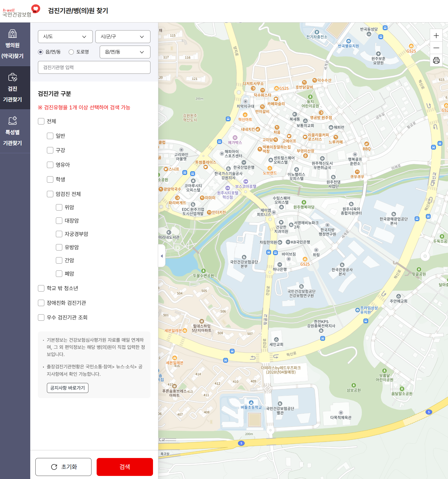This screenshot has height=479, width=448.
Task: Check the 간암 checkbox
Action: tap(59, 260)
